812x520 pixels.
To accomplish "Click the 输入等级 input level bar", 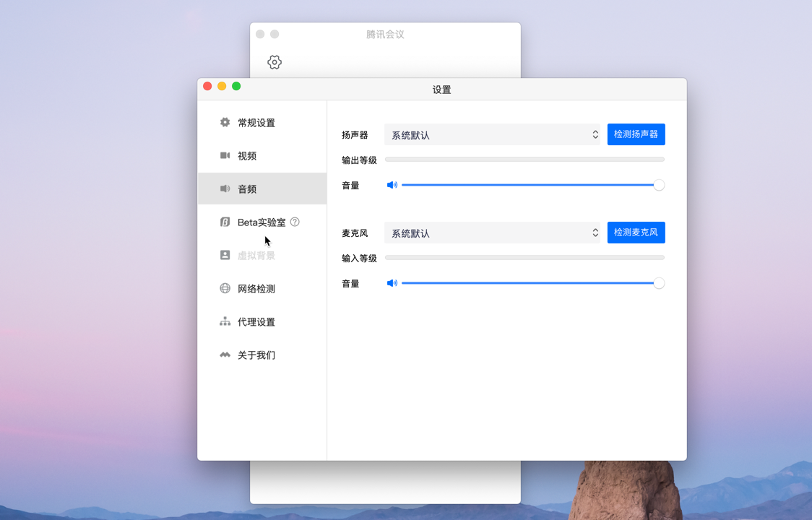I will coord(524,257).
